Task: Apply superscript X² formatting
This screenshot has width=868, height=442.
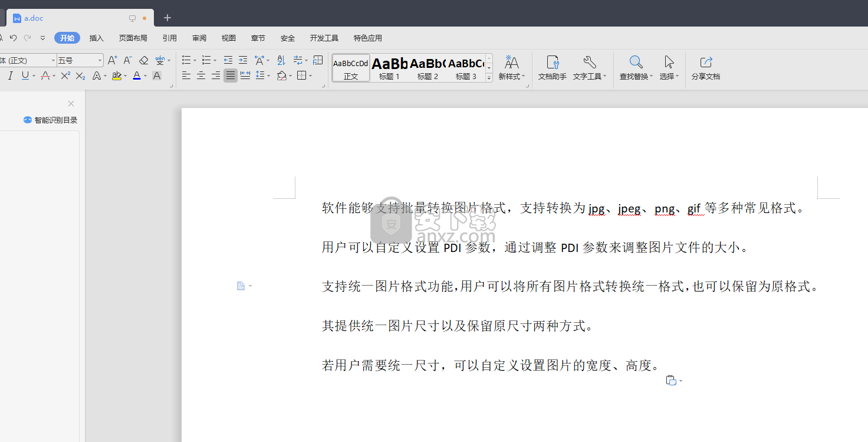Action: pos(65,76)
